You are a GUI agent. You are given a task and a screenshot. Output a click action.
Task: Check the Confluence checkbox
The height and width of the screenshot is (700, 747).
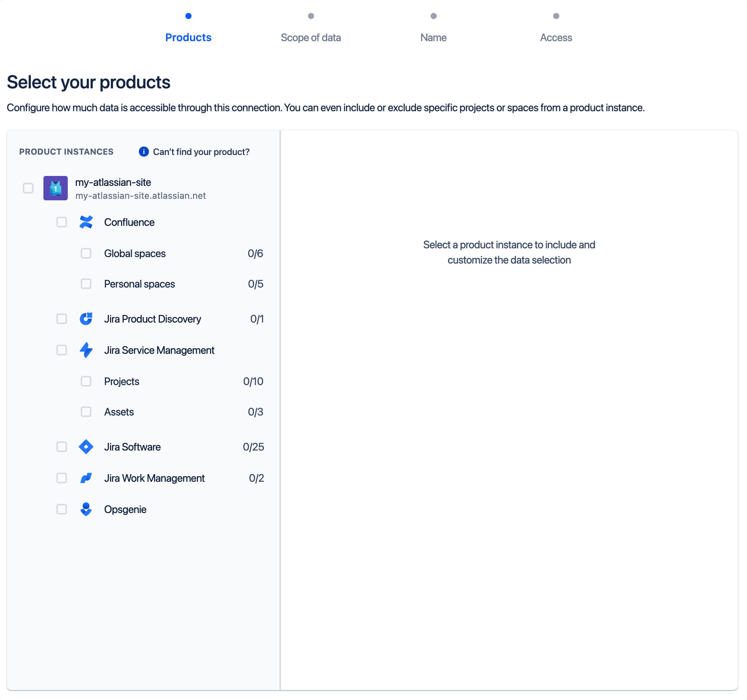pyautogui.click(x=62, y=222)
